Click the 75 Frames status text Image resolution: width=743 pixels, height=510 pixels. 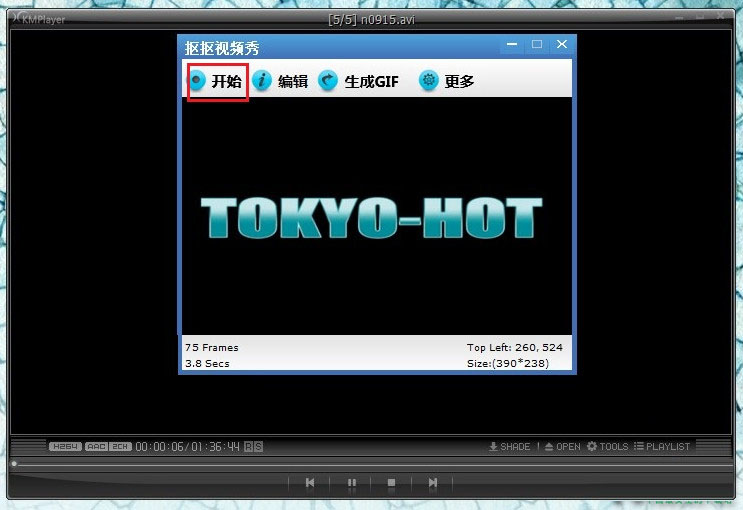tap(212, 347)
